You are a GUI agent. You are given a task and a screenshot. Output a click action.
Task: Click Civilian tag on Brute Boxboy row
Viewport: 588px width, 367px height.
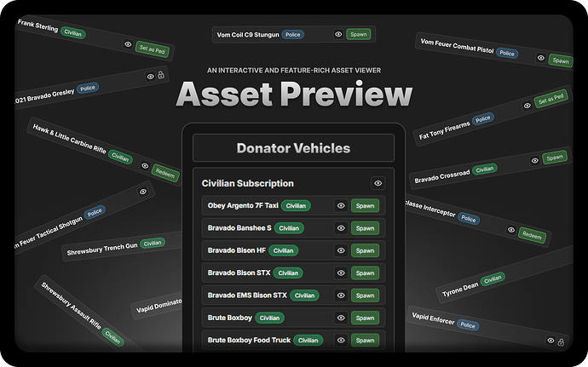(x=269, y=318)
